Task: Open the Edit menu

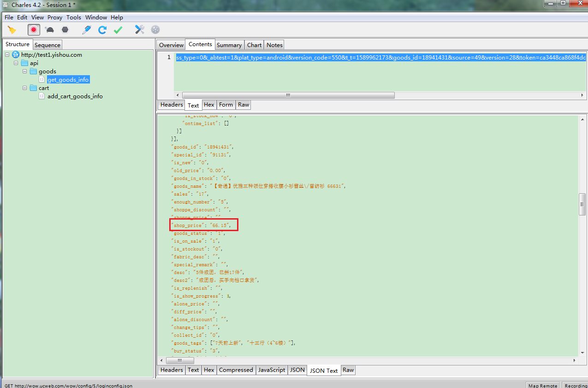Action: tap(22, 18)
